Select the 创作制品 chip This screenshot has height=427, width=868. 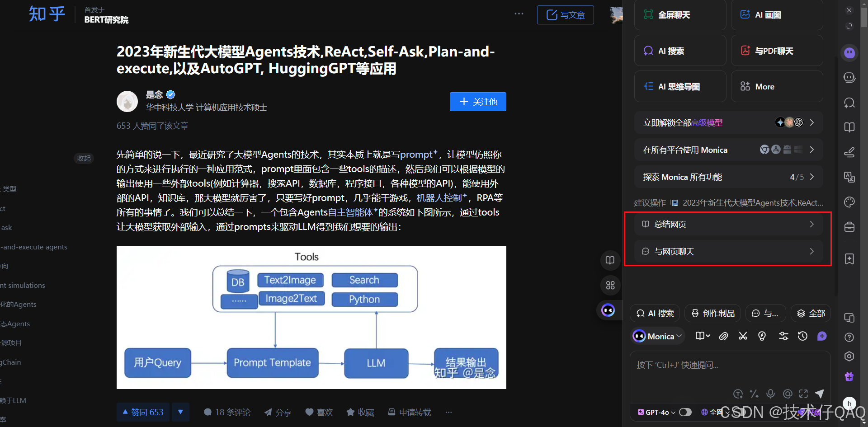713,313
